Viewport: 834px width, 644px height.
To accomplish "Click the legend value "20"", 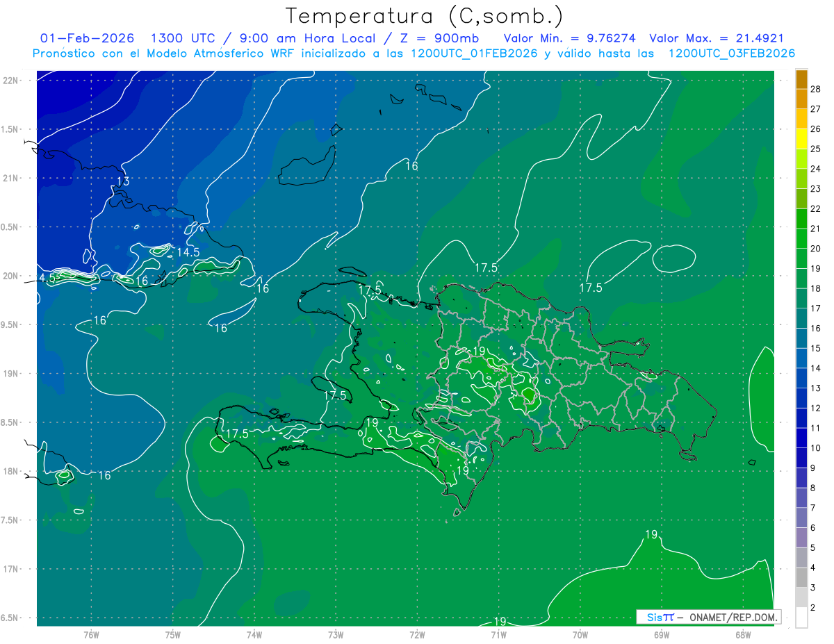I will tap(816, 249).
